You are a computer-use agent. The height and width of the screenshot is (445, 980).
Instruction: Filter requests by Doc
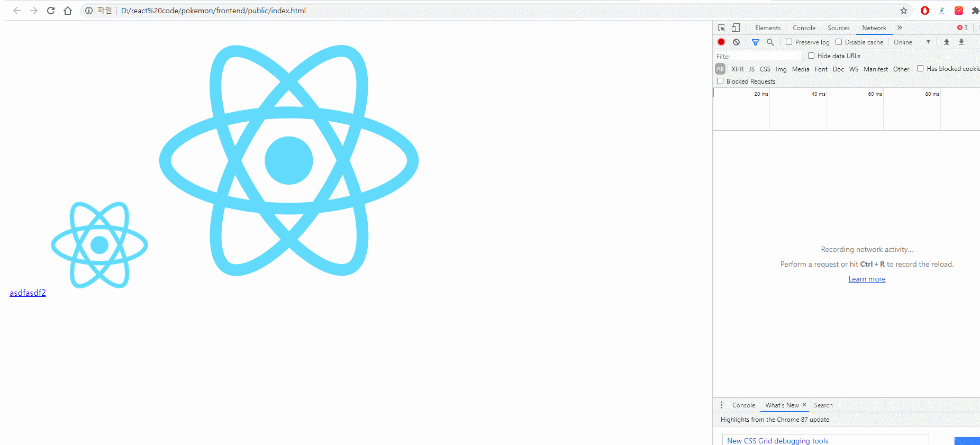click(838, 69)
